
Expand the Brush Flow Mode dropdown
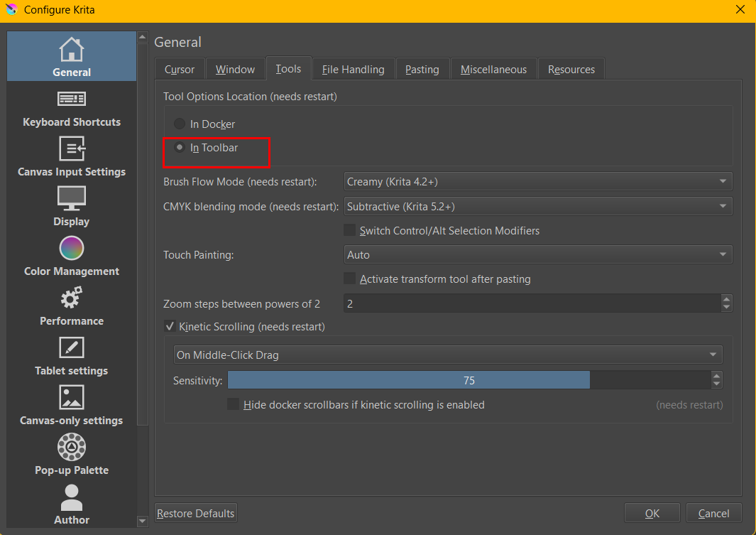537,182
